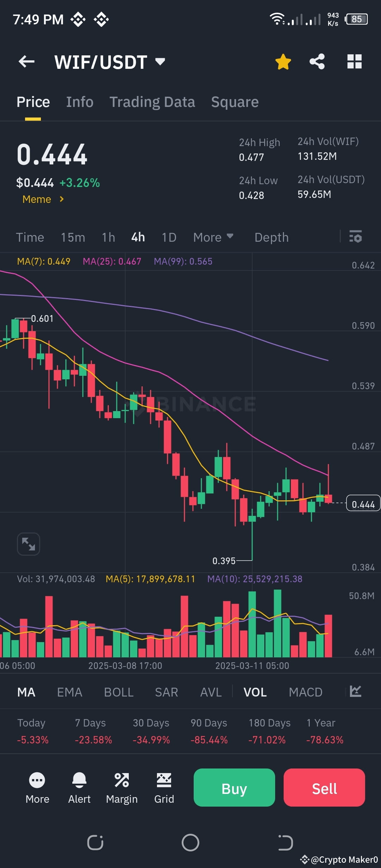Image resolution: width=381 pixels, height=868 pixels.
Task: Switch to the Info tab
Action: pos(79,102)
